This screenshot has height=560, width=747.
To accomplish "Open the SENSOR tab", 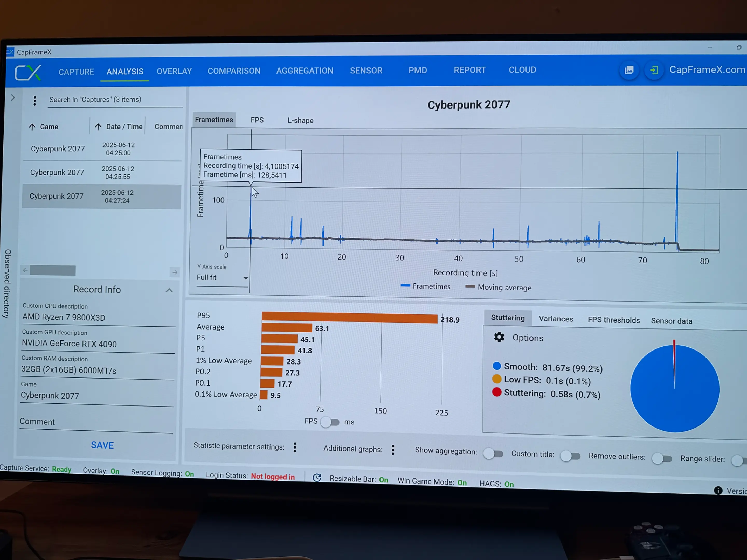I will 366,71.
